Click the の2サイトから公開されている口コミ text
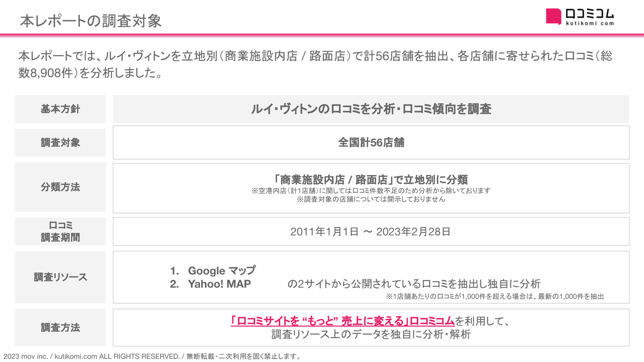644x362 pixels. 414,284
